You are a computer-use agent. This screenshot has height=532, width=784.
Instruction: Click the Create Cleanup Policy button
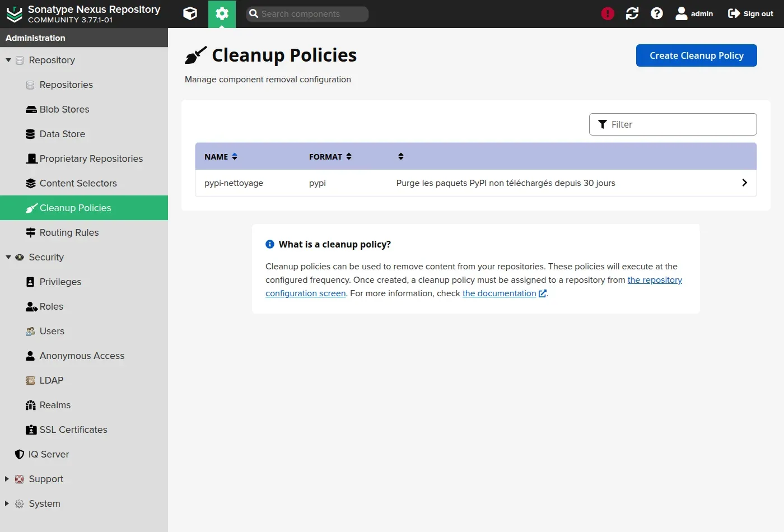pos(697,55)
